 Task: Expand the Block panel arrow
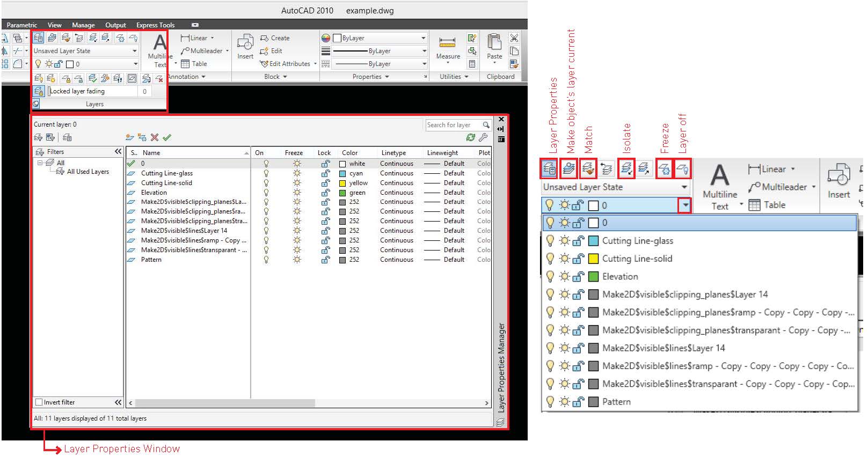[x=285, y=77]
